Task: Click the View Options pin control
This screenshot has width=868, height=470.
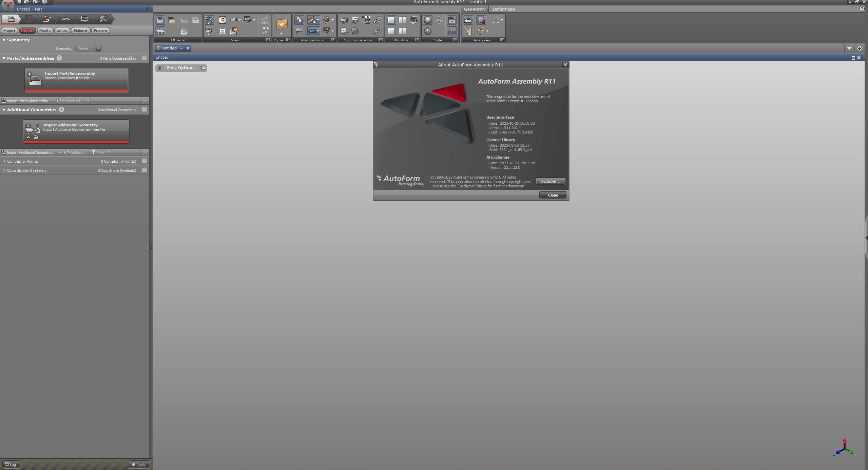Action: pyautogui.click(x=203, y=68)
